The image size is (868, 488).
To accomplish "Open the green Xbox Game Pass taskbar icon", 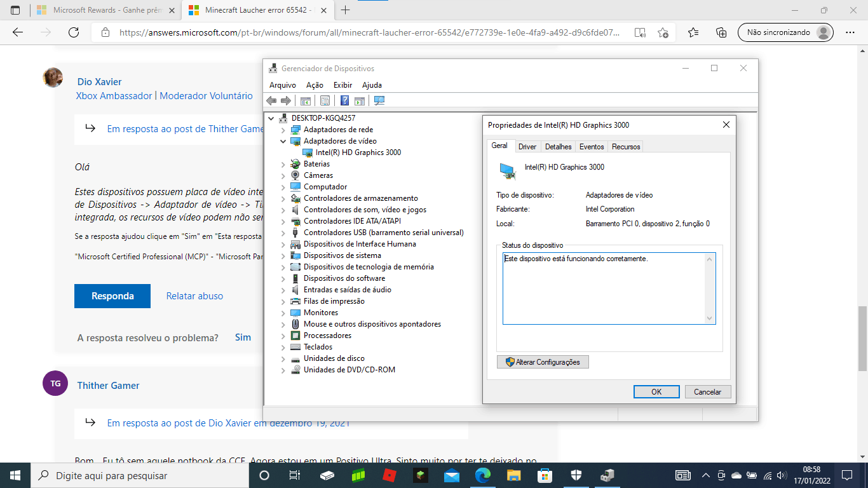I will [x=358, y=475].
